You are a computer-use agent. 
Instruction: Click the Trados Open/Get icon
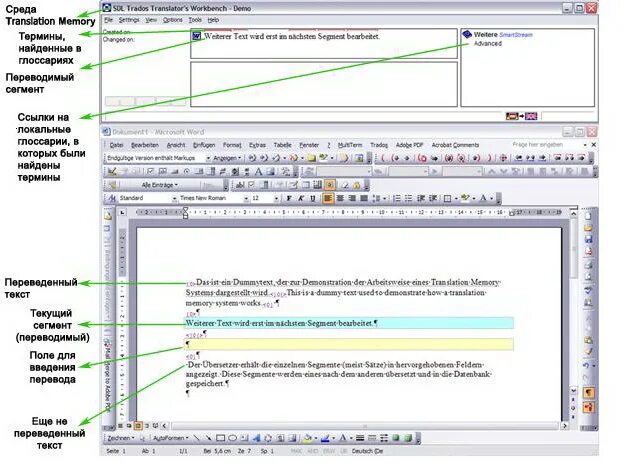tap(395, 158)
